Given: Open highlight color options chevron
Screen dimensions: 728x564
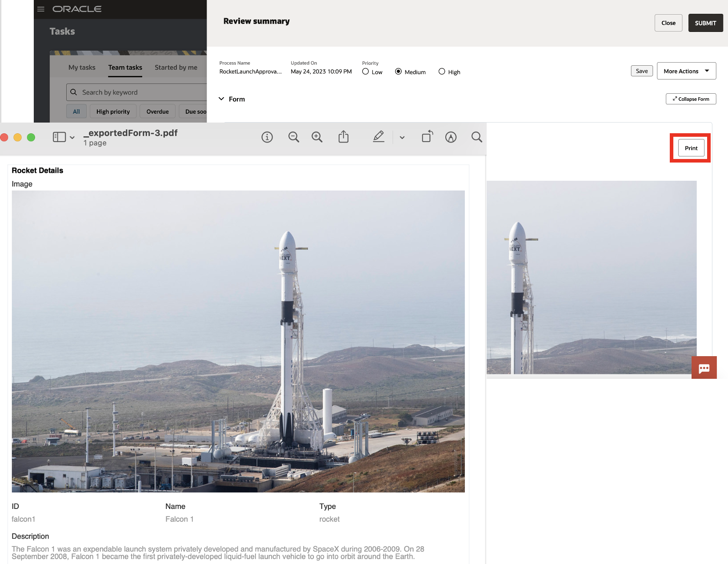Looking at the screenshot, I should pos(402,138).
